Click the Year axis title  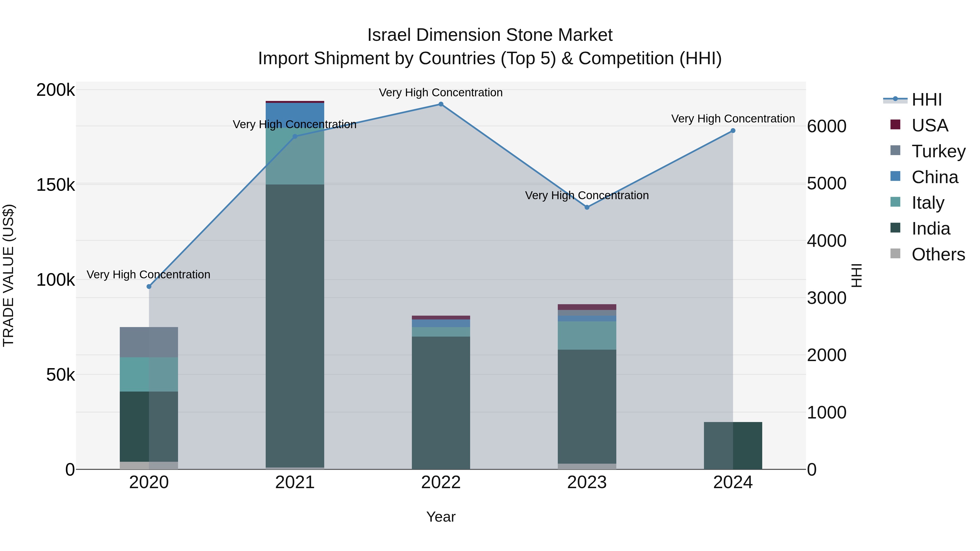click(441, 517)
